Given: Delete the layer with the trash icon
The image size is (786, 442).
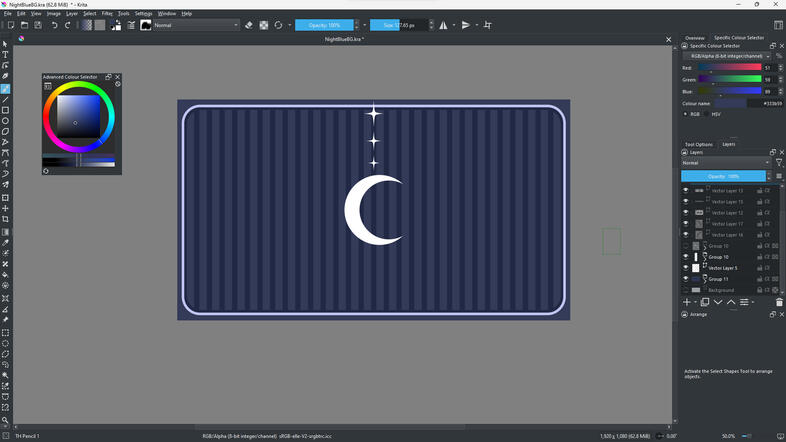Looking at the screenshot, I should coord(779,302).
